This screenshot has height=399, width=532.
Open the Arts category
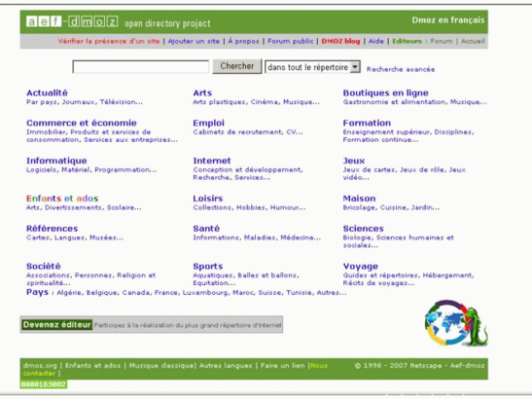pos(202,92)
